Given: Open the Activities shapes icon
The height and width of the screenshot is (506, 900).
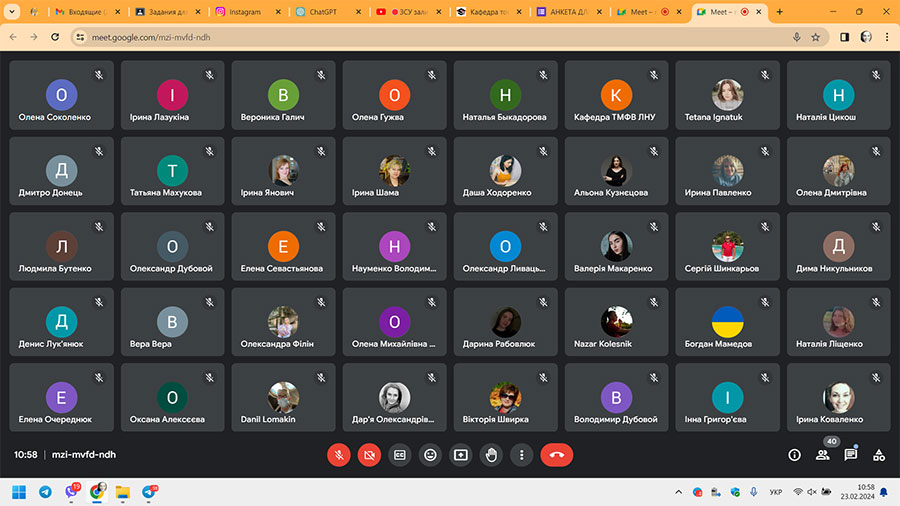Looking at the screenshot, I should (879, 455).
